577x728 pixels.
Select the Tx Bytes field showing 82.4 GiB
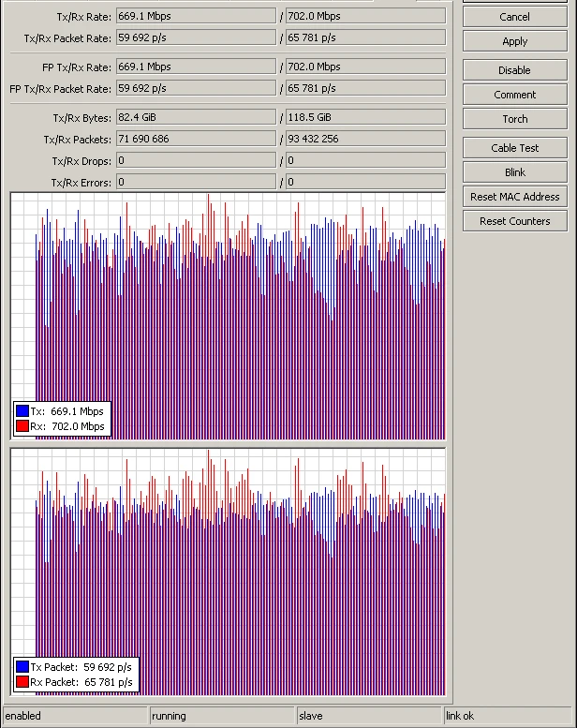point(196,117)
